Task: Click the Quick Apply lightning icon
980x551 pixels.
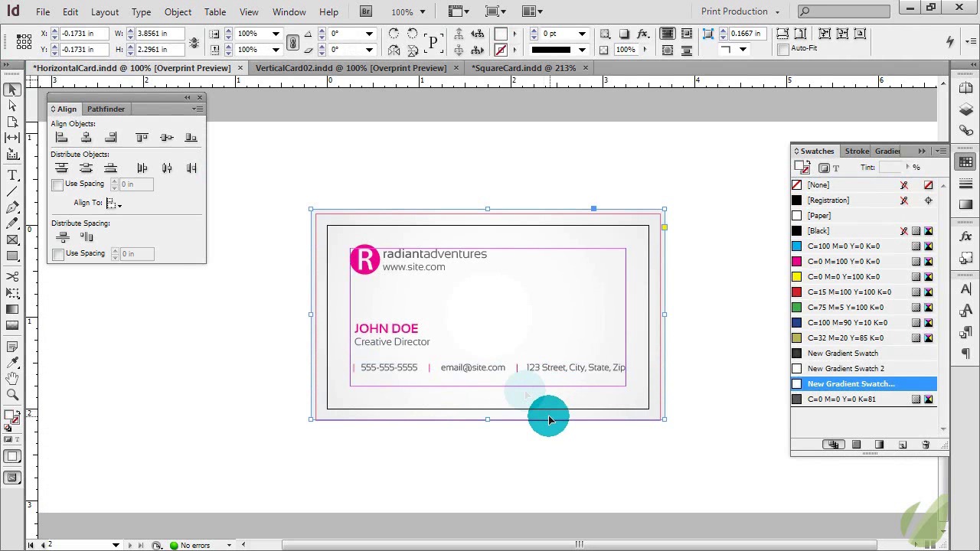Action: [950, 41]
